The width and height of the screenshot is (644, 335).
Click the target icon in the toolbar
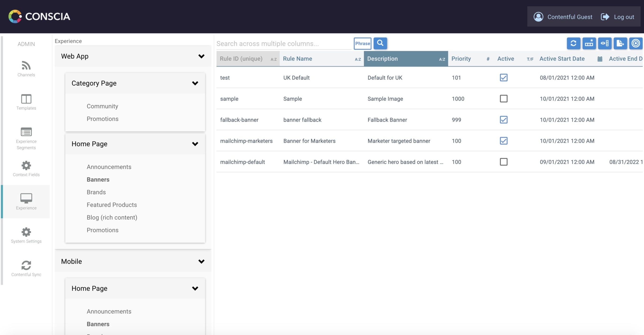(x=636, y=43)
